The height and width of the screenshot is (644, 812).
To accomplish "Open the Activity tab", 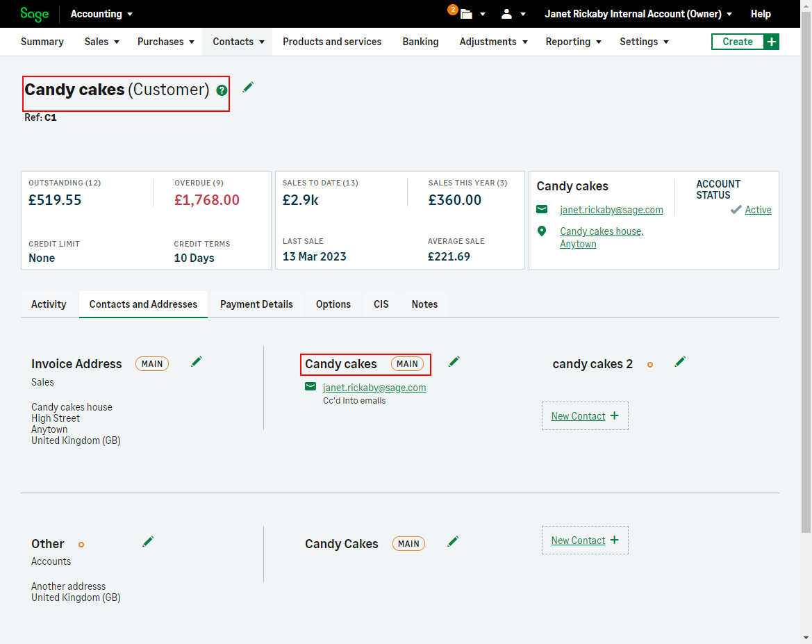I will (49, 304).
